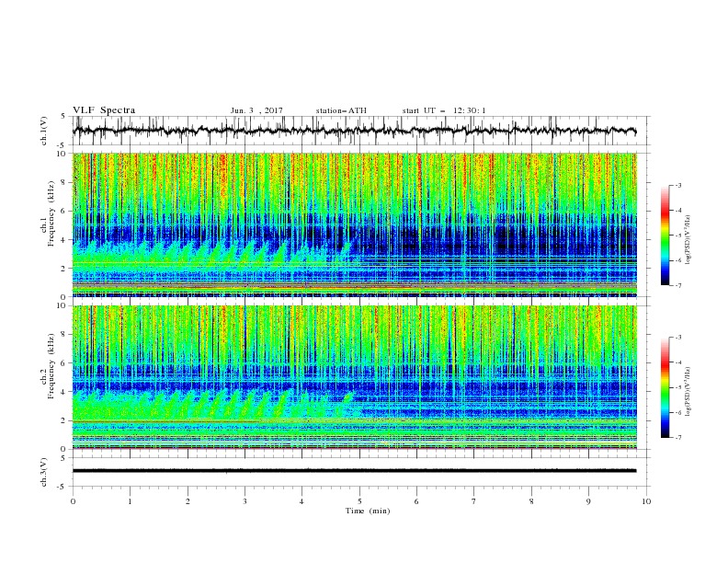Click the time axis tick "10"

click(646, 501)
